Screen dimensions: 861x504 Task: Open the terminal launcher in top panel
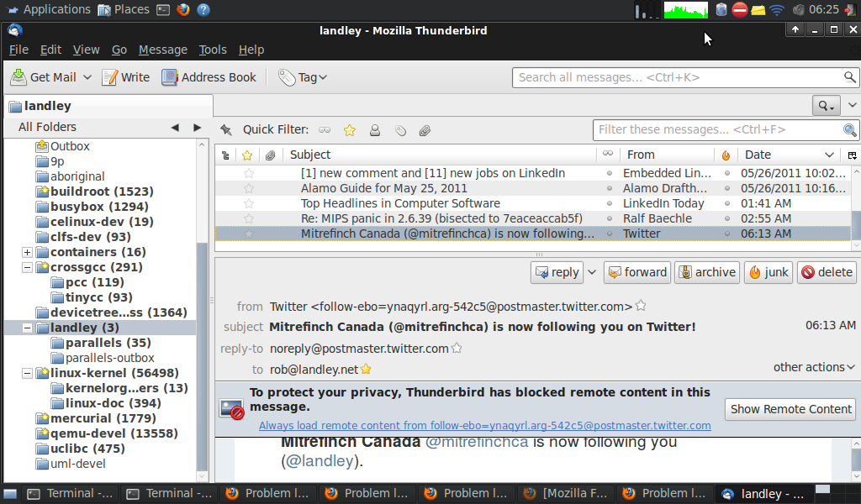163,10
